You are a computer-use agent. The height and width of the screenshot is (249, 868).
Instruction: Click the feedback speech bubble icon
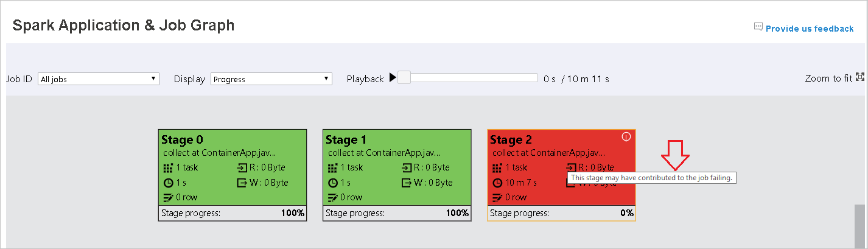click(x=758, y=27)
